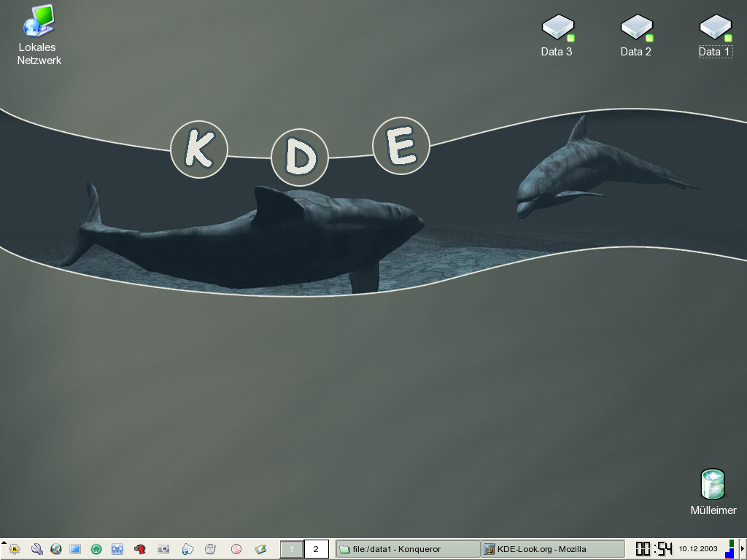Launch the pink CD disc icon in panel
Screen dimensions: 747x560
pos(236,549)
